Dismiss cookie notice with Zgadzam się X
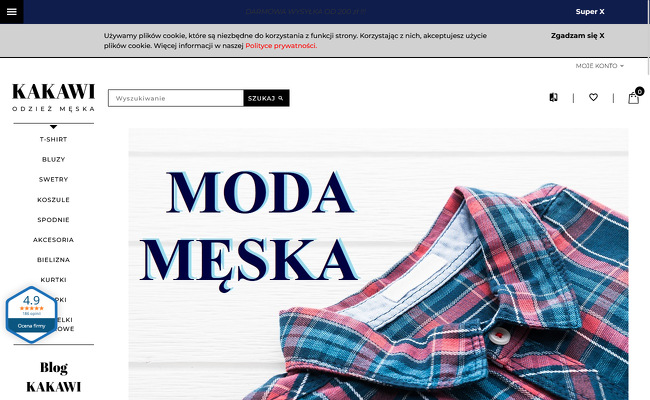The image size is (650, 400). (577, 36)
